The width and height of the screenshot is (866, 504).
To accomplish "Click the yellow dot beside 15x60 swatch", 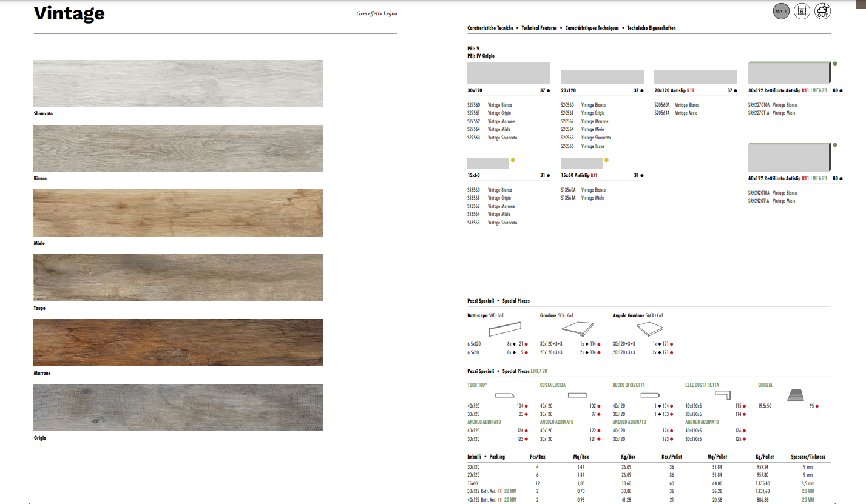I will pyautogui.click(x=513, y=160).
